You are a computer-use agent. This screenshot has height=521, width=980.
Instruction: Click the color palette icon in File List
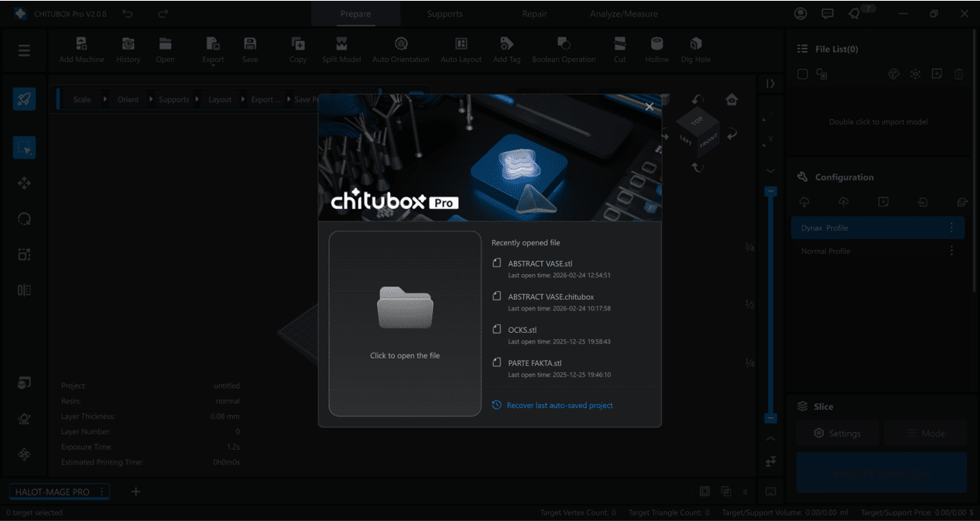point(893,74)
